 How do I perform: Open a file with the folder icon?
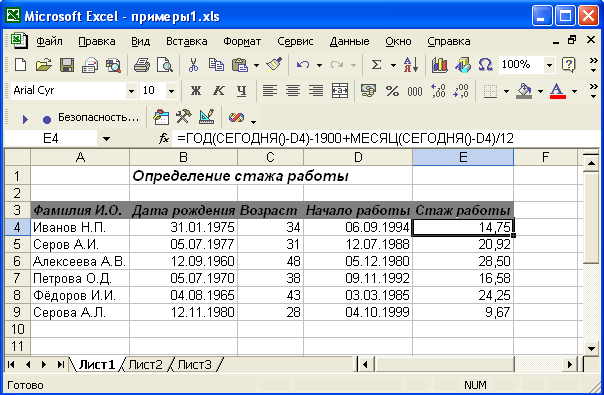pyautogui.click(x=44, y=65)
